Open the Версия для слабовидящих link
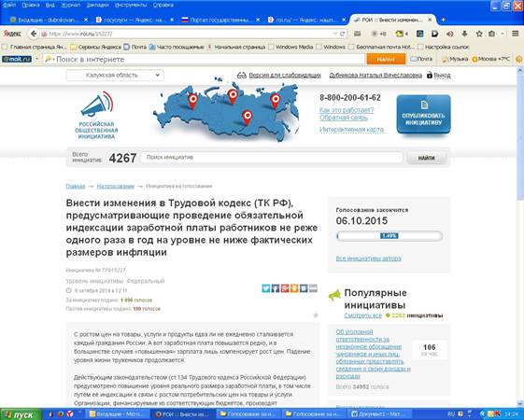524x420 pixels. (x=285, y=76)
